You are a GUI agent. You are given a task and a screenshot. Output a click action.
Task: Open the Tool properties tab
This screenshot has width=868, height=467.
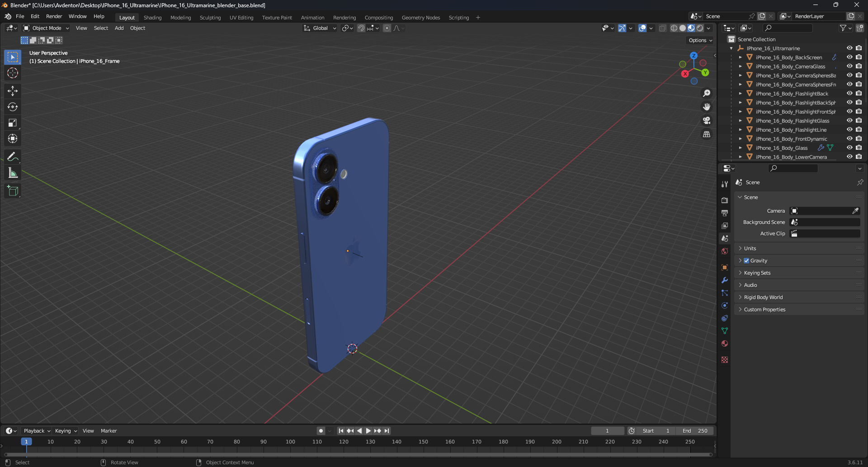click(x=725, y=184)
